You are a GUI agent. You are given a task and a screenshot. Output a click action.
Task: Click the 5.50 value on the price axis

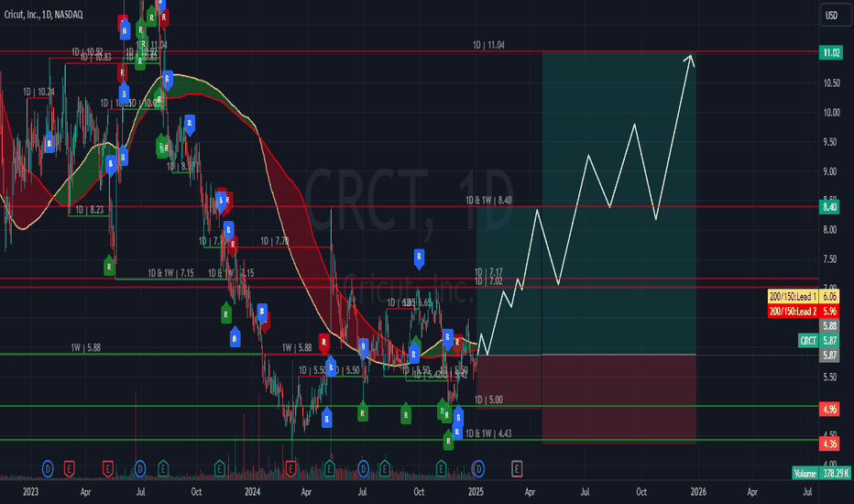pyautogui.click(x=829, y=377)
